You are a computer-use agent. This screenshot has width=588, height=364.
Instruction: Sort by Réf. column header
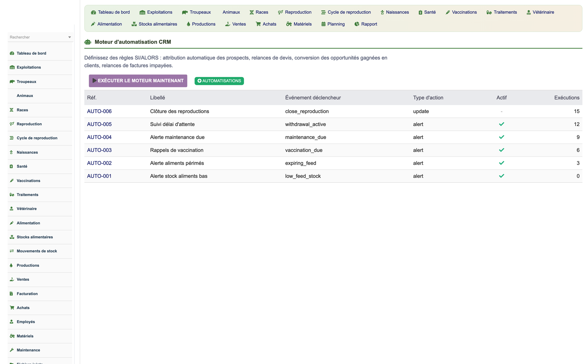92,98
